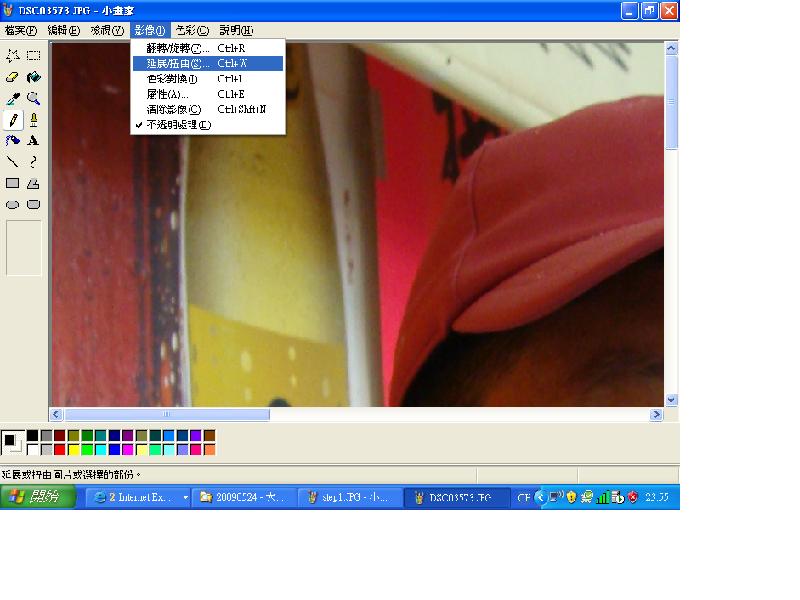This screenshot has width=800, height=600.
Task: Click the horizontal scrollbar right arrow
Action: click(x=657, y=414)
